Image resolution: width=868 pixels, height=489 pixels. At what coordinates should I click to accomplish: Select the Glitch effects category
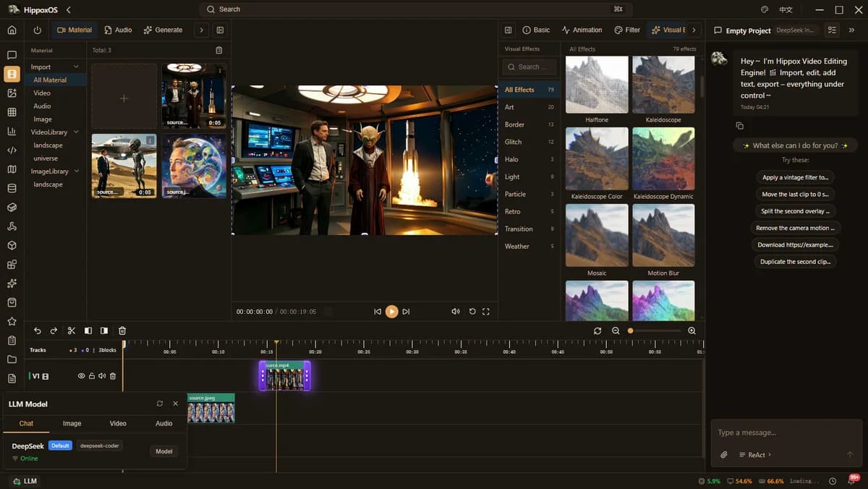pos(529,142)
